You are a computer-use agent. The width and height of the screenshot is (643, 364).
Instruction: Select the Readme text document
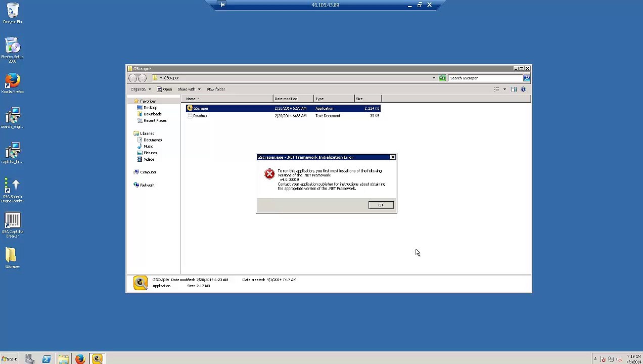[x=283, y=116]
